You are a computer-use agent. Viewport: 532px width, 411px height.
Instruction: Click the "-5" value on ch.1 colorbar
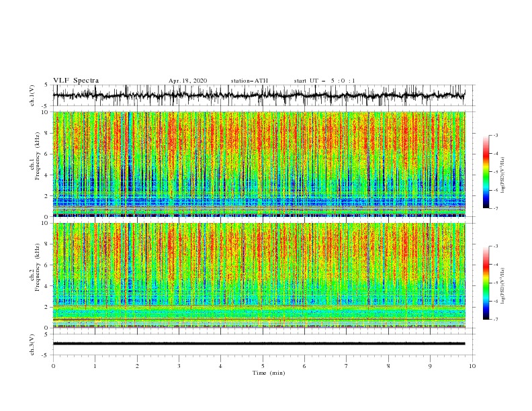coord(495,172)
